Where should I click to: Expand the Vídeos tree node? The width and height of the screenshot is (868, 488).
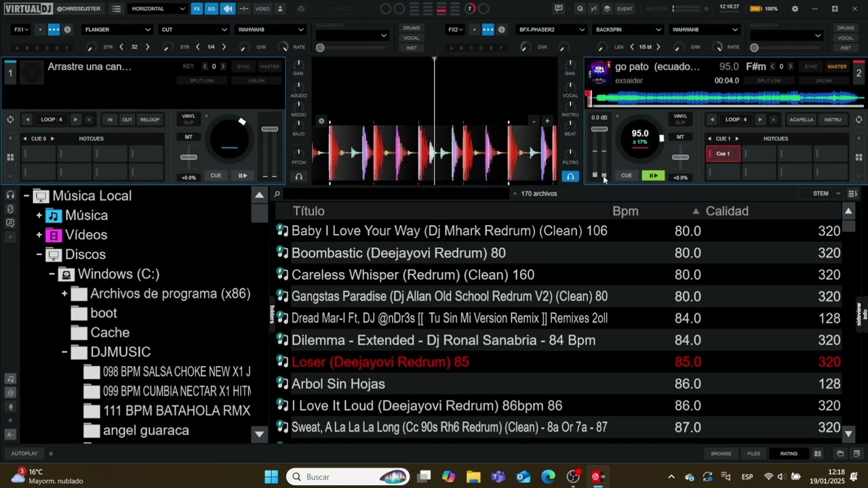(x=39, y=235)
